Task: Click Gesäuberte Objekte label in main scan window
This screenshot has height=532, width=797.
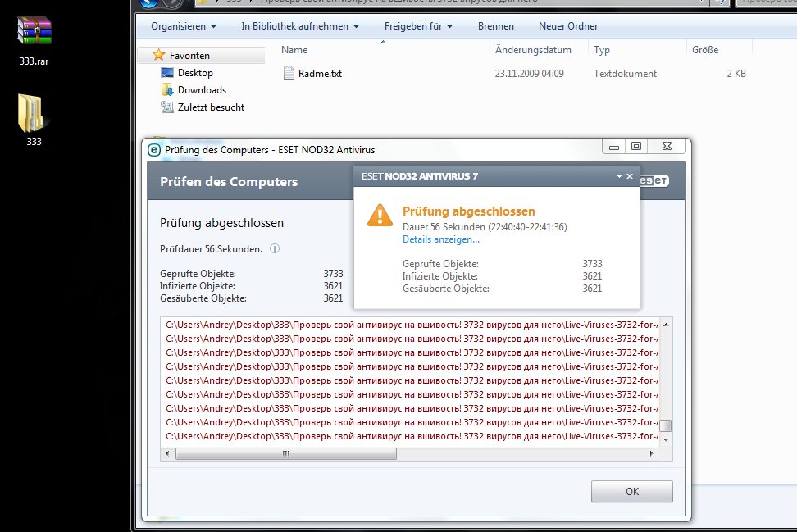Action: tap(203, 298)
